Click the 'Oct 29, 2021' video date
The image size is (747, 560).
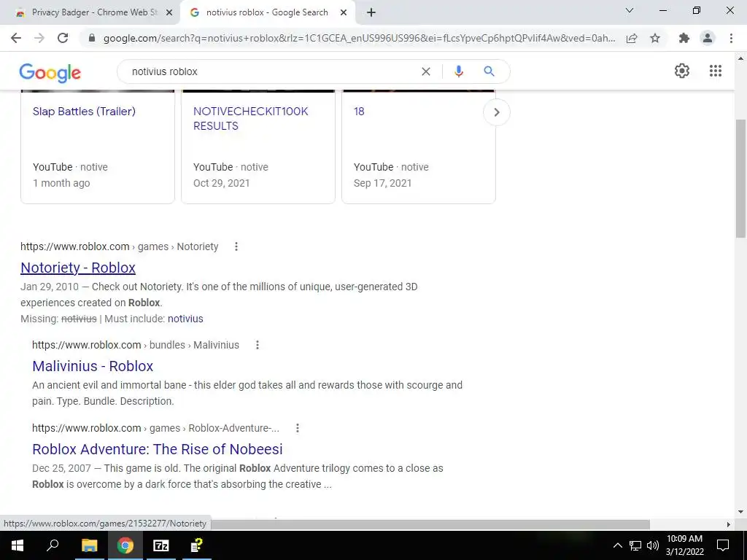coord(222,183)
